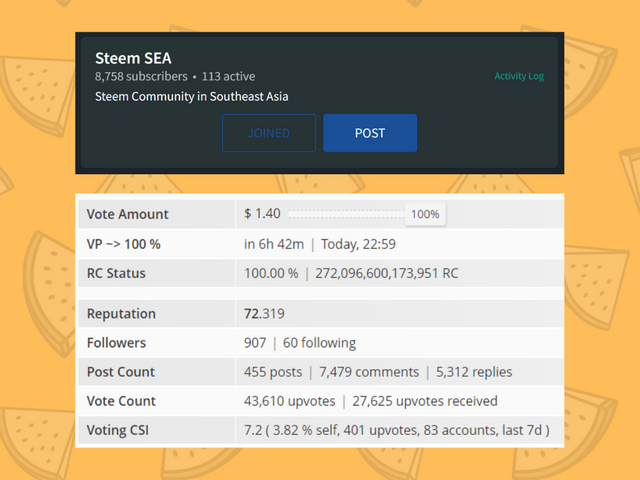Click the 8,758 subscribers count
Viewport: 640px width, 480px height.
click(x=141, y=76)
